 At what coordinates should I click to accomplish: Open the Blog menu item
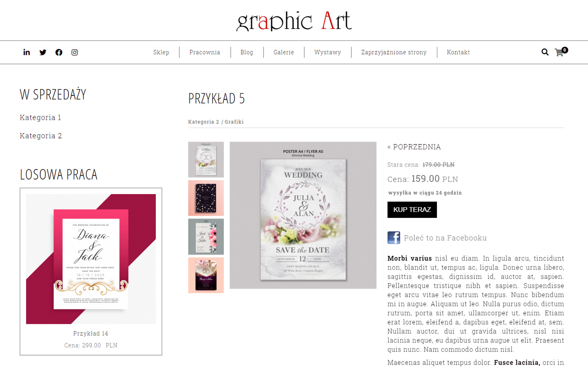[x=247, y=52]
